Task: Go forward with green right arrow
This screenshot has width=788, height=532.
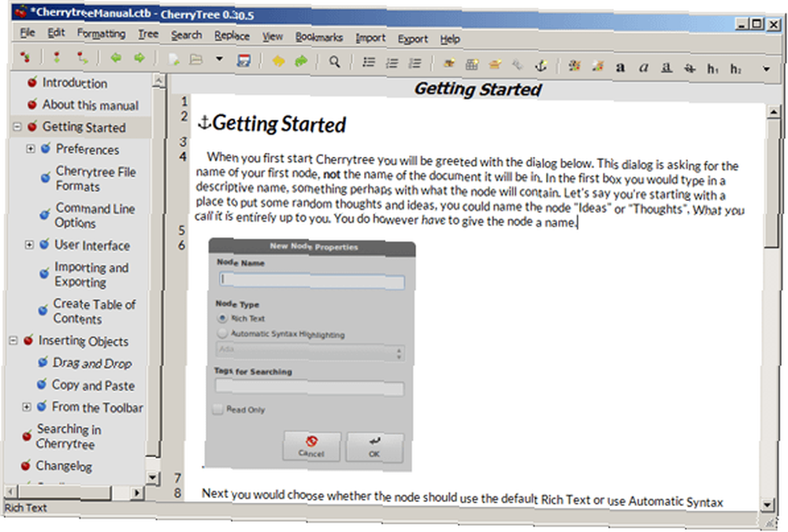Action: (x=139, y=58)
